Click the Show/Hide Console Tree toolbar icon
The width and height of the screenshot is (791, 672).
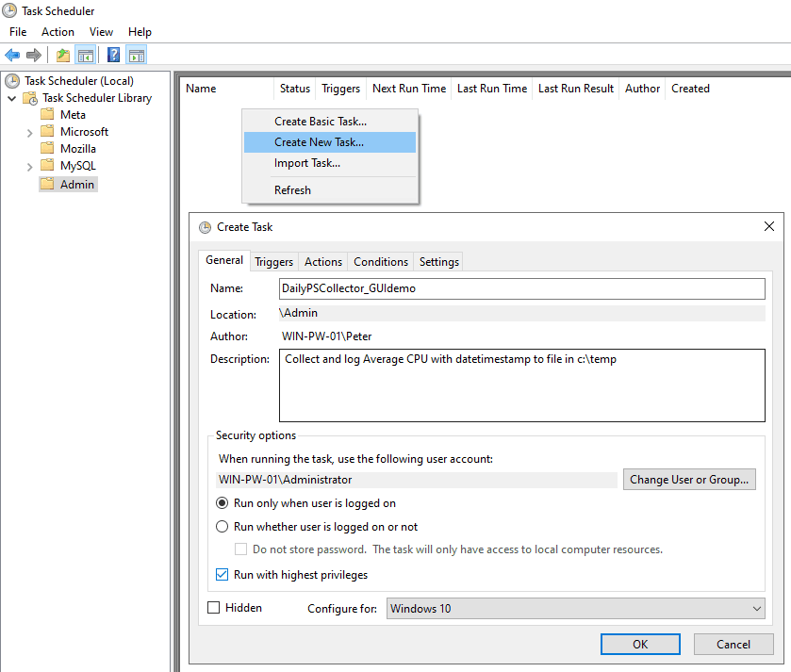85,55
